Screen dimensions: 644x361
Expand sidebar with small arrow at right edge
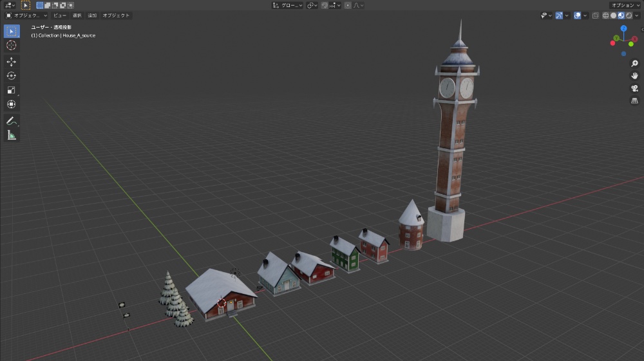point(642,30)
